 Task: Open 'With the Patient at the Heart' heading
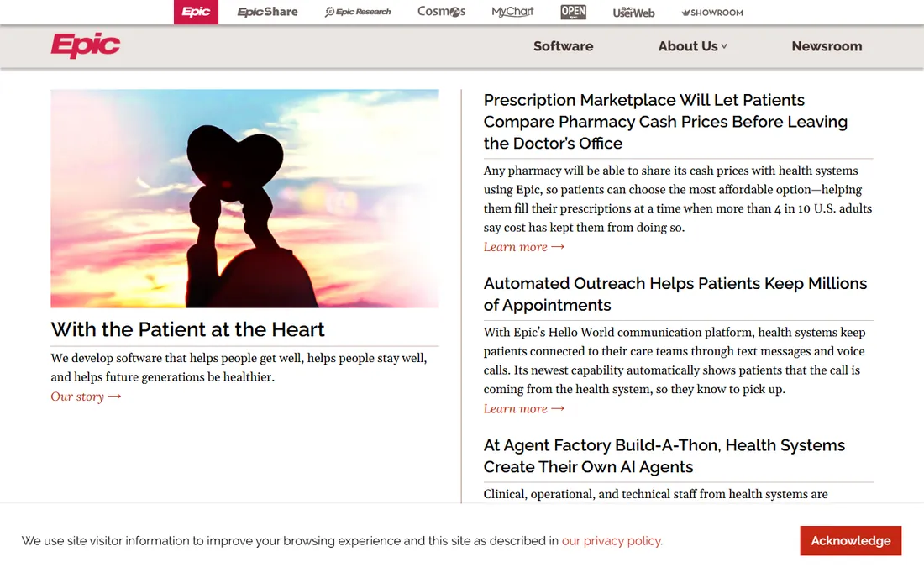point(187,329)
